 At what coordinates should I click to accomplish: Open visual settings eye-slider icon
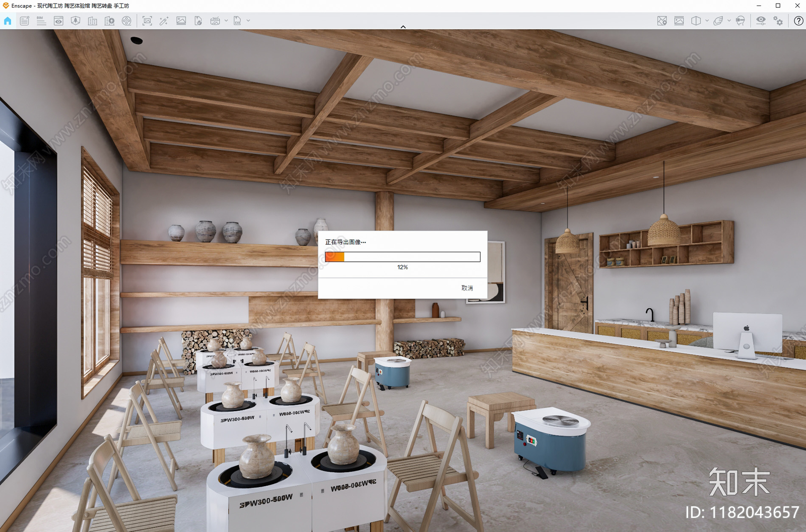point(761,21)
